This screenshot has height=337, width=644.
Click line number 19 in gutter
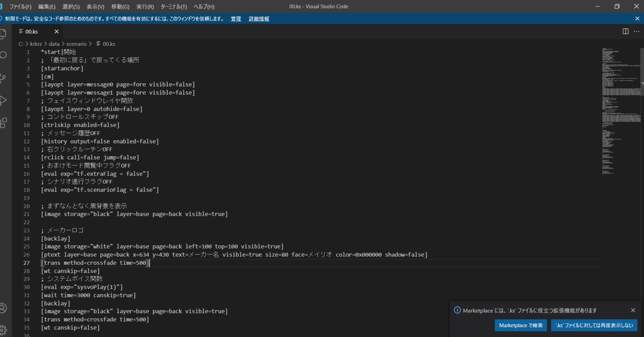click(x=27, y=198)
